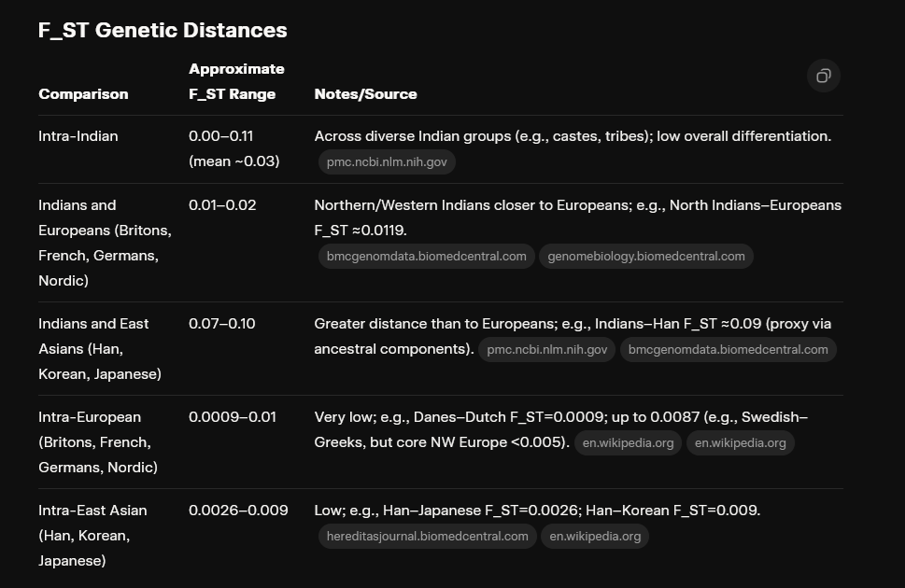Open en.wikipedia.org source in Intra-East Asian row
This screenshot has height=588, width=905.
click(x=595, y=537)
